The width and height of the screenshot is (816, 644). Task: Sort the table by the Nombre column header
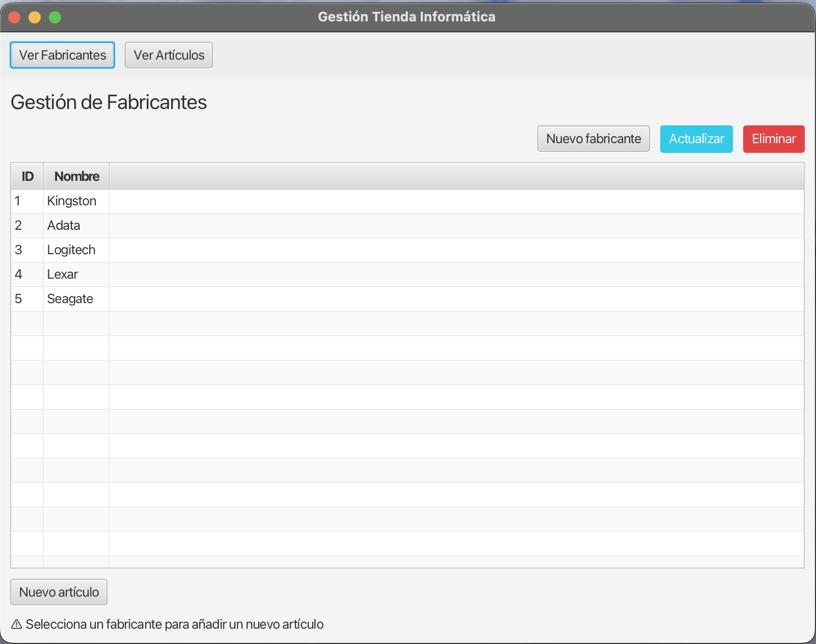76,176
